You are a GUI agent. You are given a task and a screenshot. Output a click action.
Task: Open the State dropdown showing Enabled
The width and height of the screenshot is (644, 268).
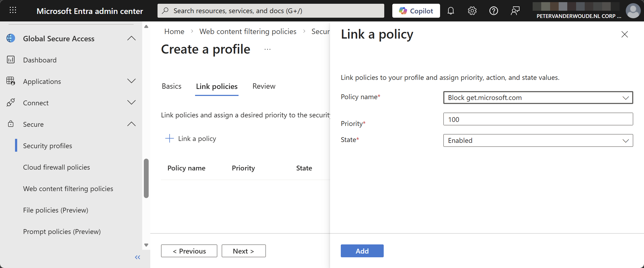point(538,140)
